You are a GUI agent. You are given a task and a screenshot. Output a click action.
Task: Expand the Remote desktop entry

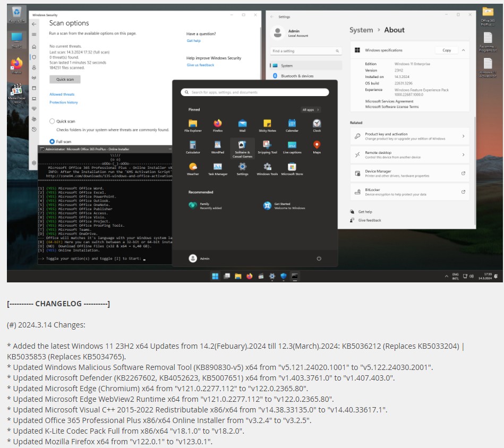pyautogui.click(x=409, y=155)
